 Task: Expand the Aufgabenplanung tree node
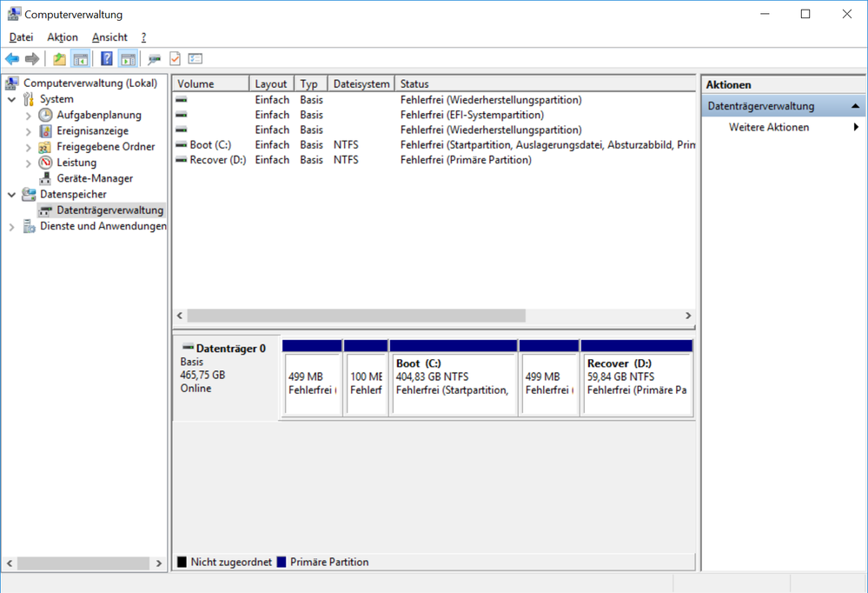tap(28, 116)
